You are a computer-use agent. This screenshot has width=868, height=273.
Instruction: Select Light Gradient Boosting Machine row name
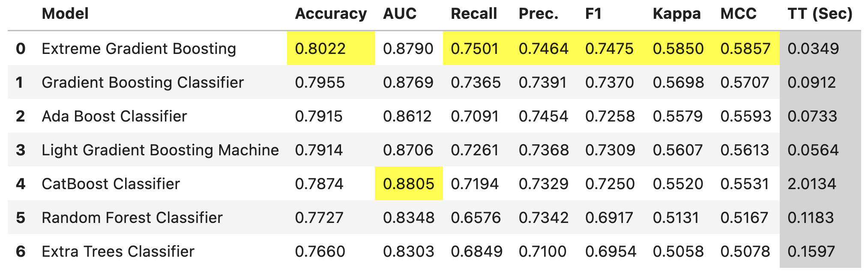tap(160, 150)
